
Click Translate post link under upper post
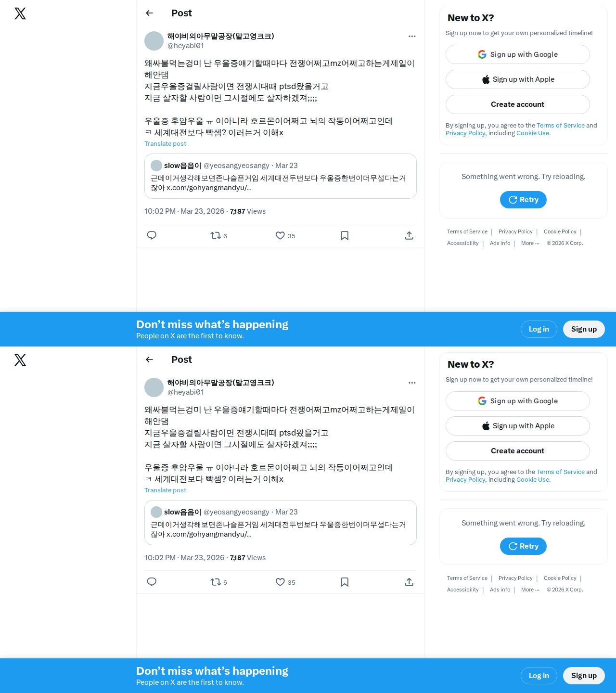(x=165, y=143)
